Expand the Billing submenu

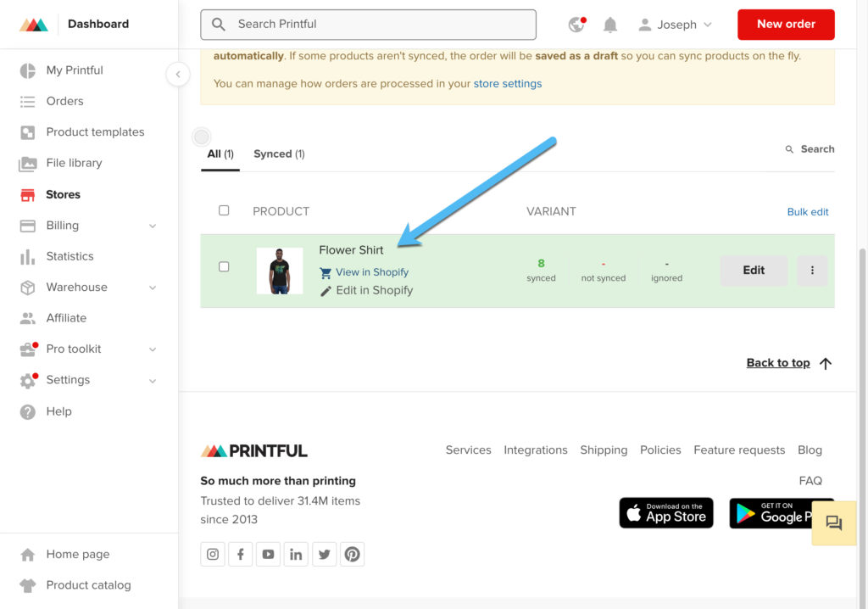pyautogui.click(x=153, y=226)
